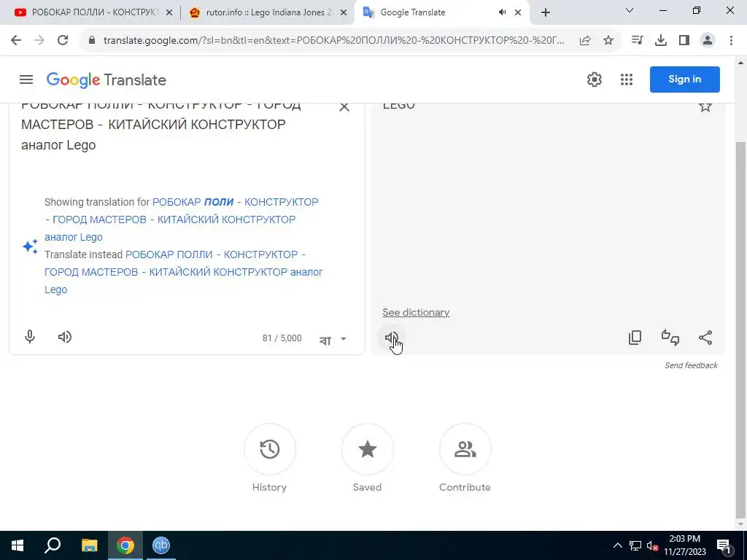This screenshot has width=747, height=560.
Task: Select the Bengali keyboard input tool icon
Action: point(325,340)
